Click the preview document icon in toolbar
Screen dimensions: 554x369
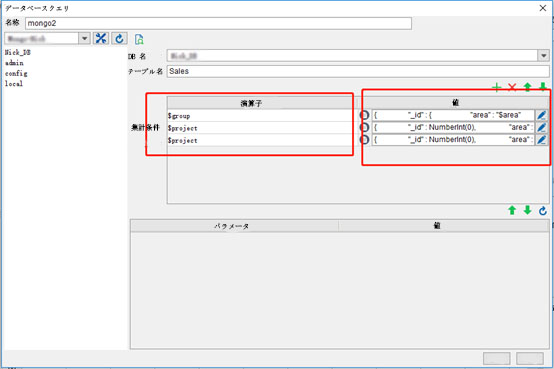click(139, 39)
